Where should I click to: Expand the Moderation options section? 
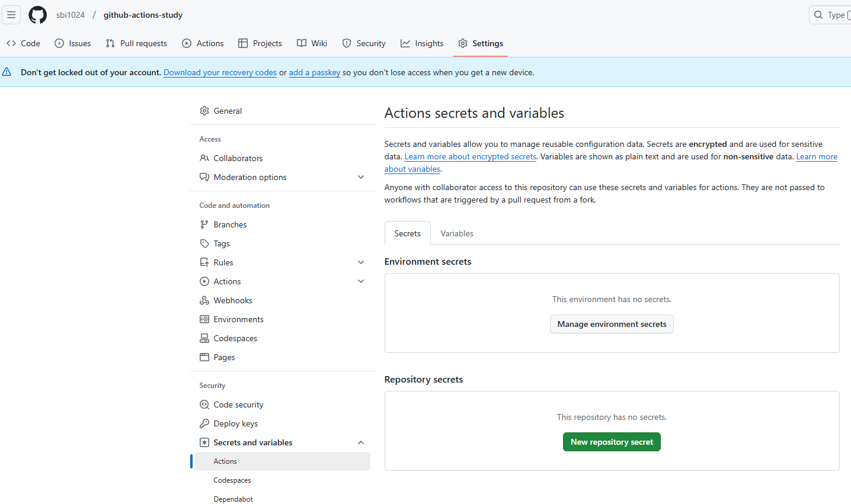pos(361,177)
